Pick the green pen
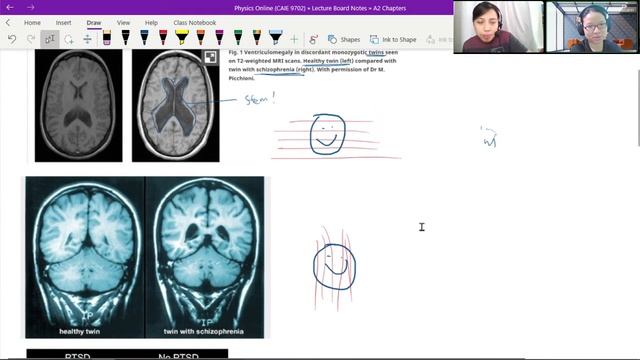Screen dimensions: 640x360 [x=238, y=38]
